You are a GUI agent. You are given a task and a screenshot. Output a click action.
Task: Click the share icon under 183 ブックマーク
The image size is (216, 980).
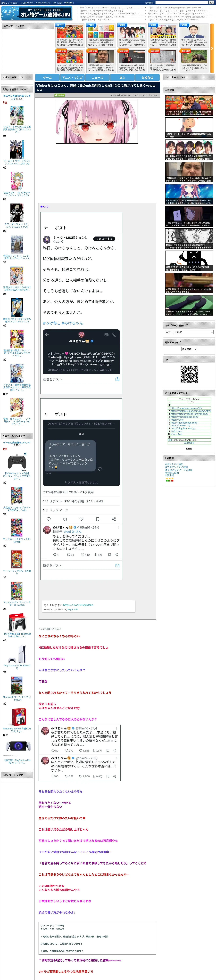click(x=114, y=519)
